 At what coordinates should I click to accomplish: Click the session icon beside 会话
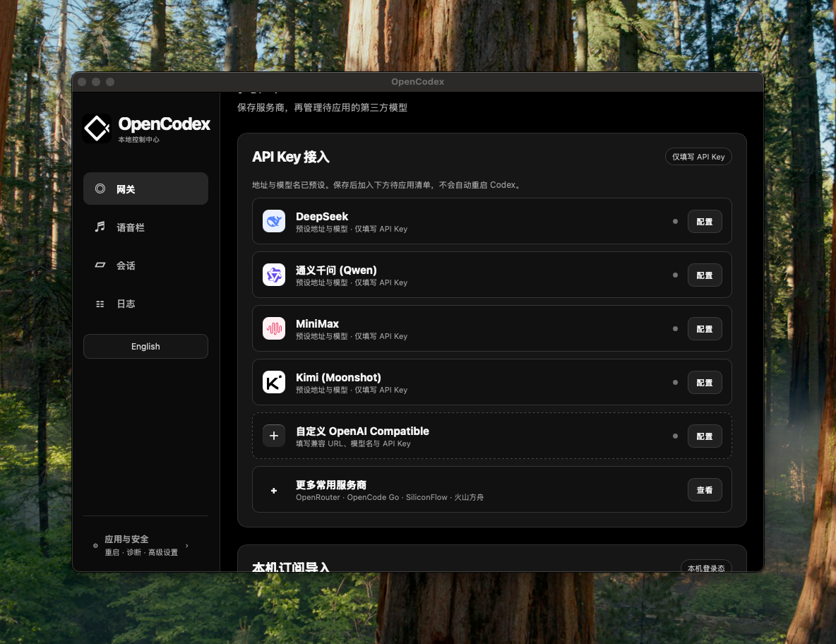100,265
